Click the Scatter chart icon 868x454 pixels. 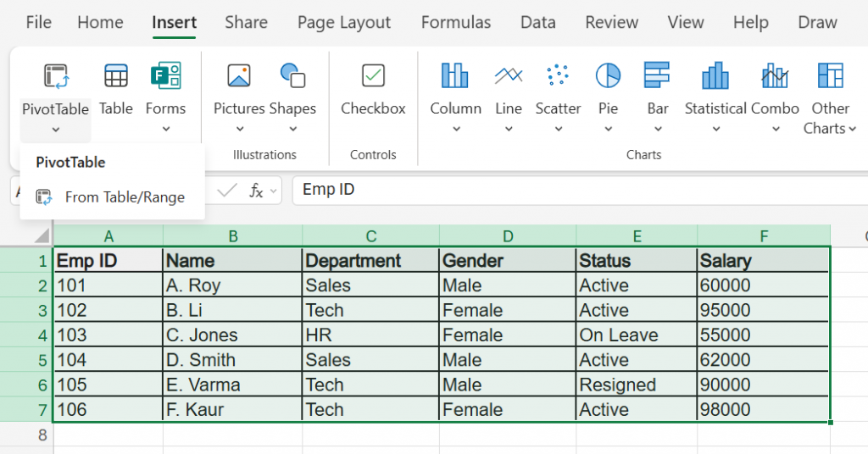click(x=558, y=77)
